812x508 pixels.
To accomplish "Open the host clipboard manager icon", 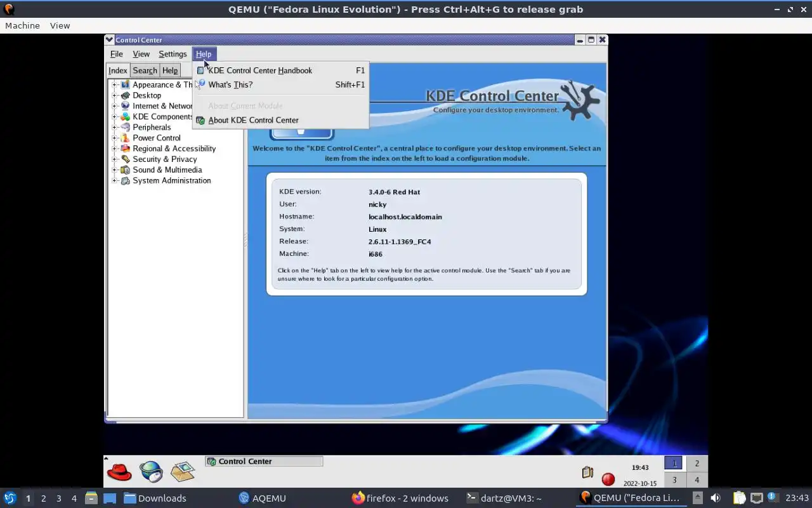I will point(739,498).
